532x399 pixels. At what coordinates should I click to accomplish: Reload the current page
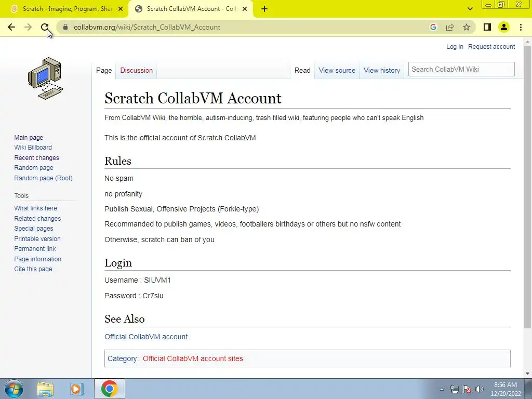tap(45, 27)
